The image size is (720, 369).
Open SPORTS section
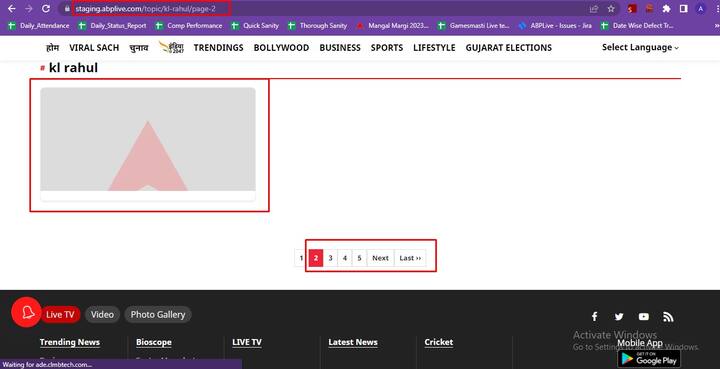(x=387, y=48)
